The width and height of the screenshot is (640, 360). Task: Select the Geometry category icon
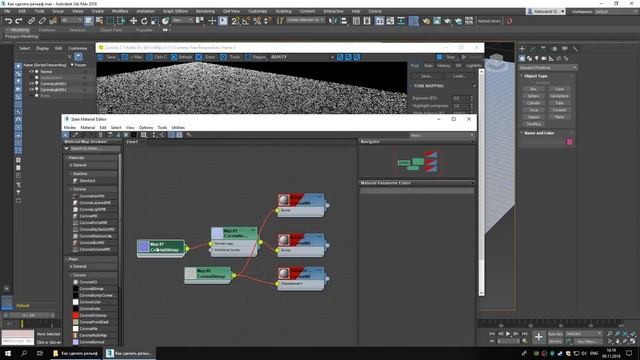click(522, 58)
